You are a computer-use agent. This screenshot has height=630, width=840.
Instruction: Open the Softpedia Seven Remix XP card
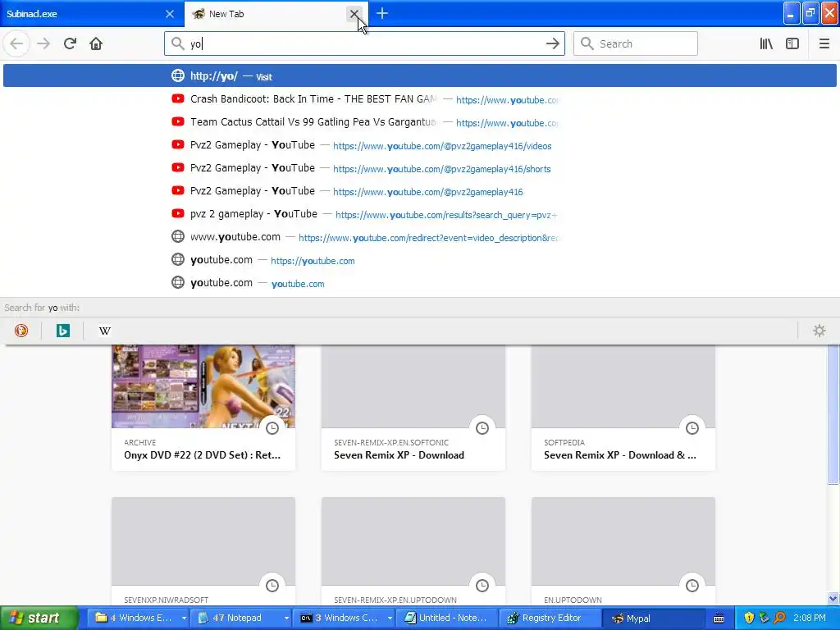coord(623,408)
